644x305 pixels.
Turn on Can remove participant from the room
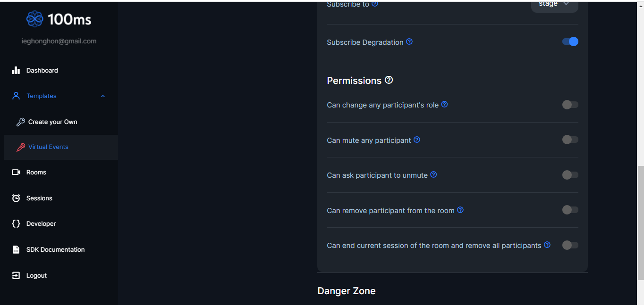pyautogui.click(x=570, y=210)
